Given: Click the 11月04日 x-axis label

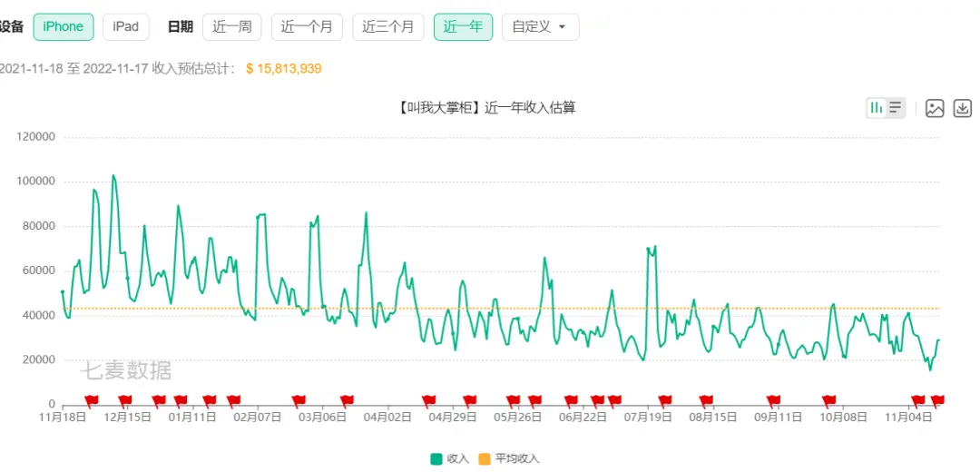Looking at the screenshot, I should tap(908, 417).
